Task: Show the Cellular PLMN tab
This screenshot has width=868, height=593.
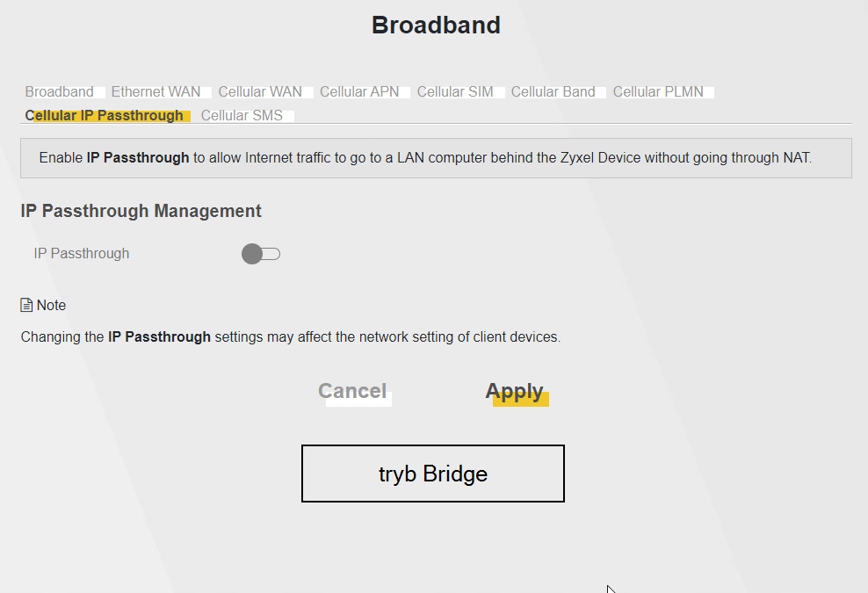Action: pyautogui.click(x=658, y=92)
